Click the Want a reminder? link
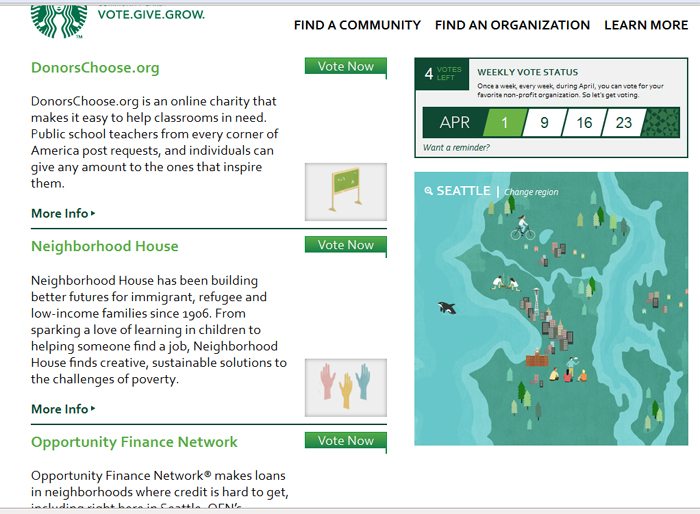This screenshot has height=514, width=700. coord(456,147)
